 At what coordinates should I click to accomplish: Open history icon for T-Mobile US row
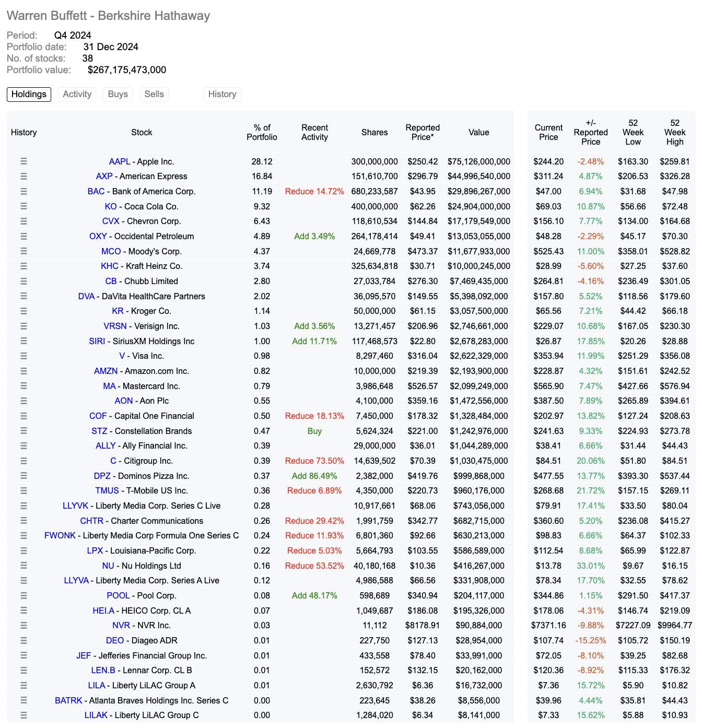click(x=24, y=491)
